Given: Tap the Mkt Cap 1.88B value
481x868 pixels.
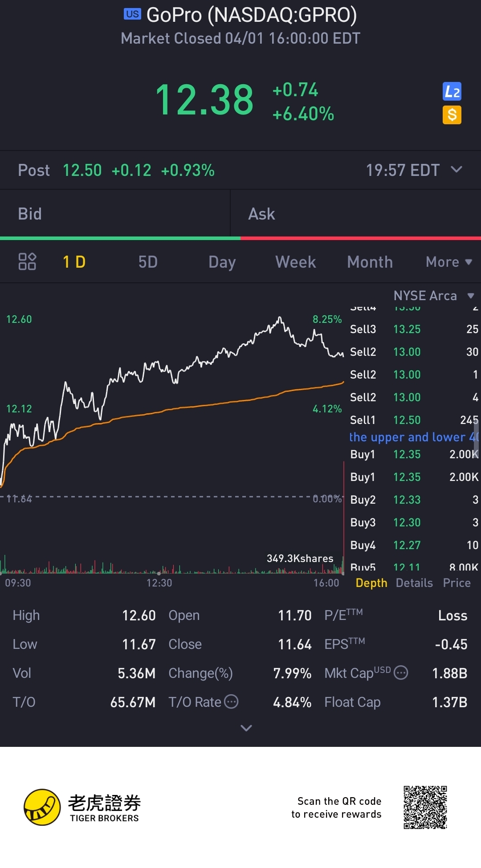Looking at the screenshot, I should (x=449, y=673).
